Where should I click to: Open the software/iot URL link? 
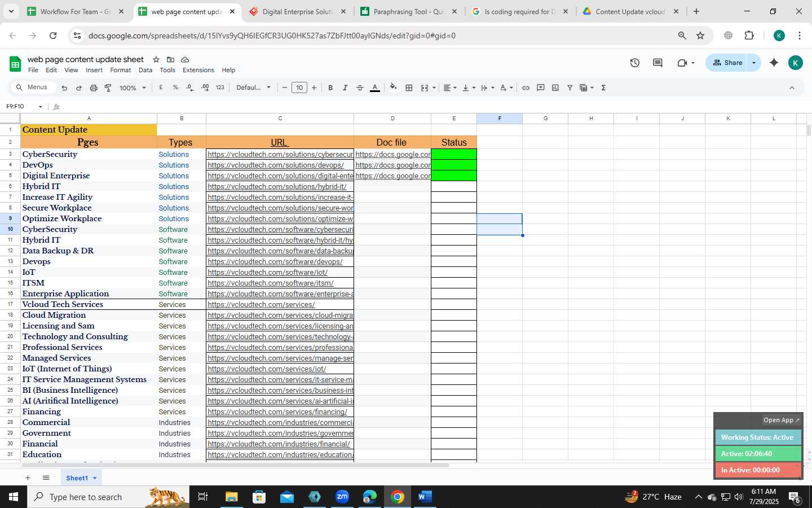267,272
